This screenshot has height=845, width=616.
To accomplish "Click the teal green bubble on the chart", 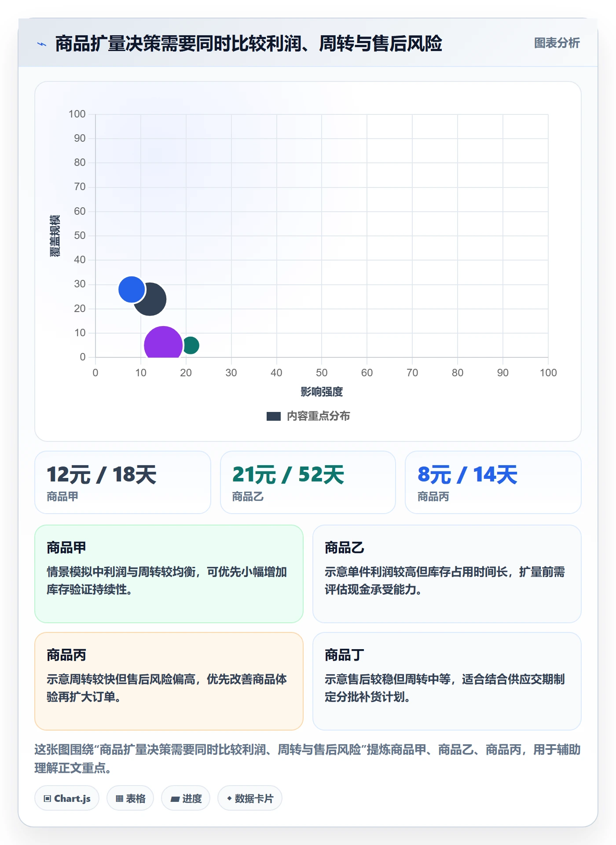I will (x=191, y=345).
